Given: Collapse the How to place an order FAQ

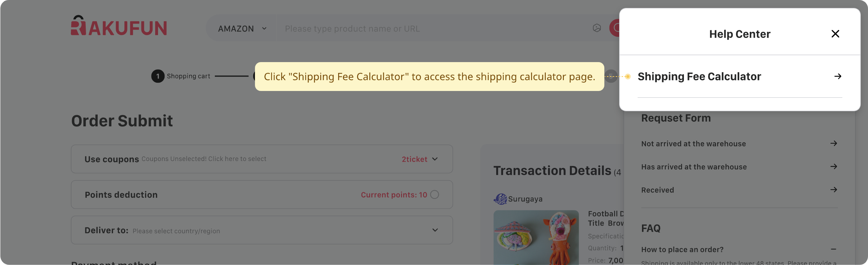Looking at the screenshot, I should [x=834, y=249].
